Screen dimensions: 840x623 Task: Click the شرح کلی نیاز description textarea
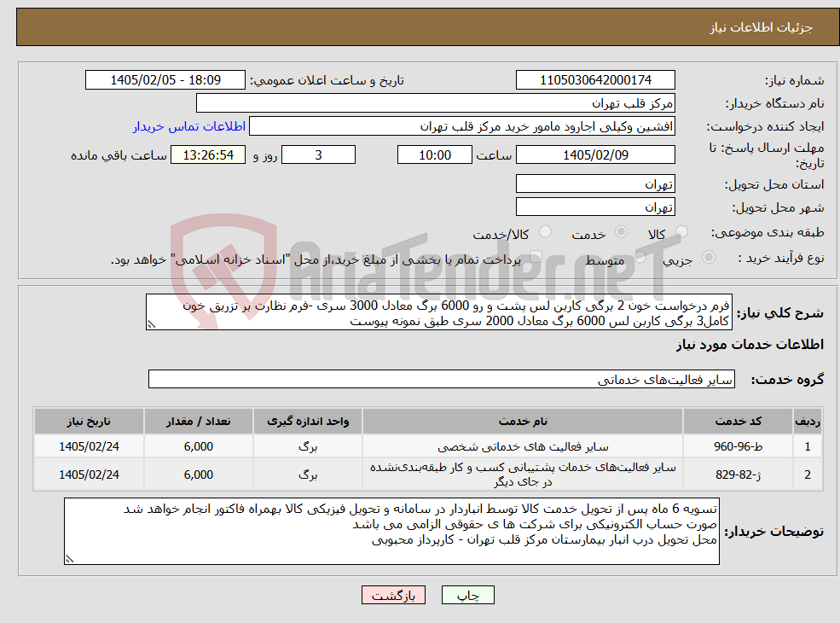pyautogui.click(x=438, y=312)
